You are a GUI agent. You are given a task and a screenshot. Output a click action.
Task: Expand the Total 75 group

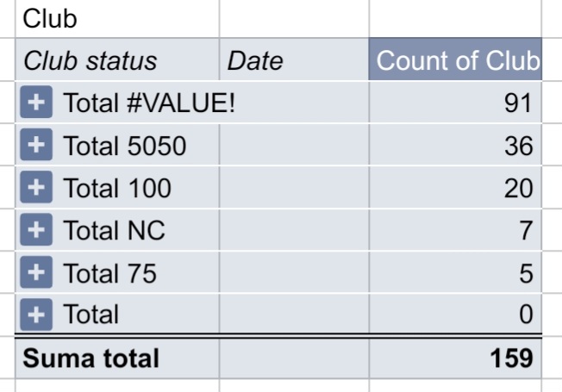click(x=34, y=273)
